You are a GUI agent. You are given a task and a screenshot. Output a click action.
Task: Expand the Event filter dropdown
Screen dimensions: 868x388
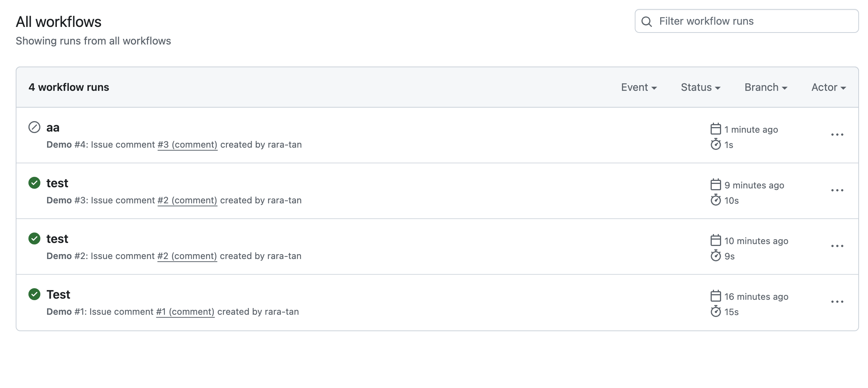(639, 87)
